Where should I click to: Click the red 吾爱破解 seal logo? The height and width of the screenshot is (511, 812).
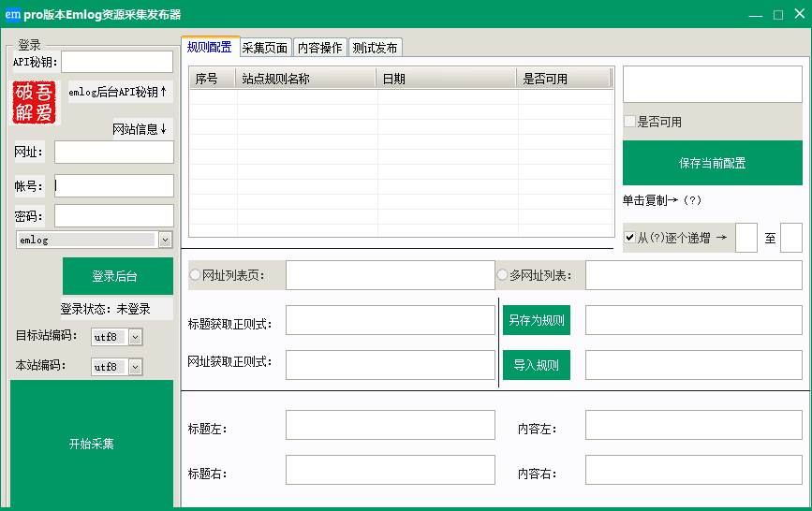coord(34,103)
